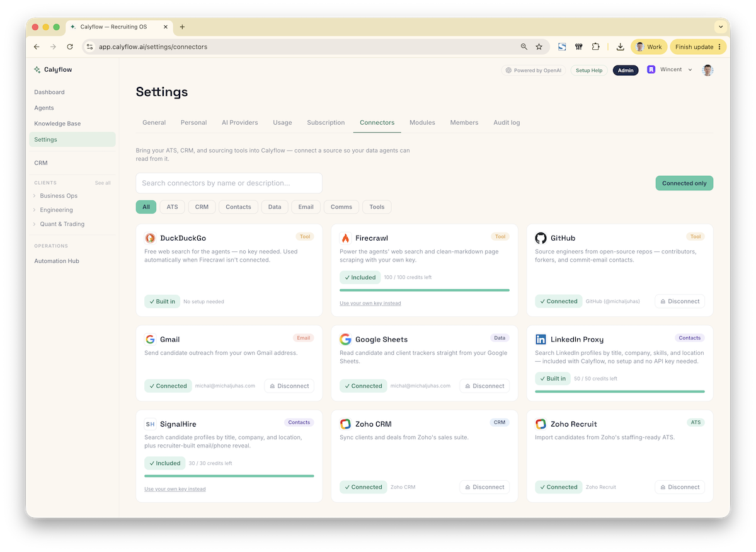This screenshot has width=756, height=552.
Task: Open the Audit log tab
Action: coord(507,123)
